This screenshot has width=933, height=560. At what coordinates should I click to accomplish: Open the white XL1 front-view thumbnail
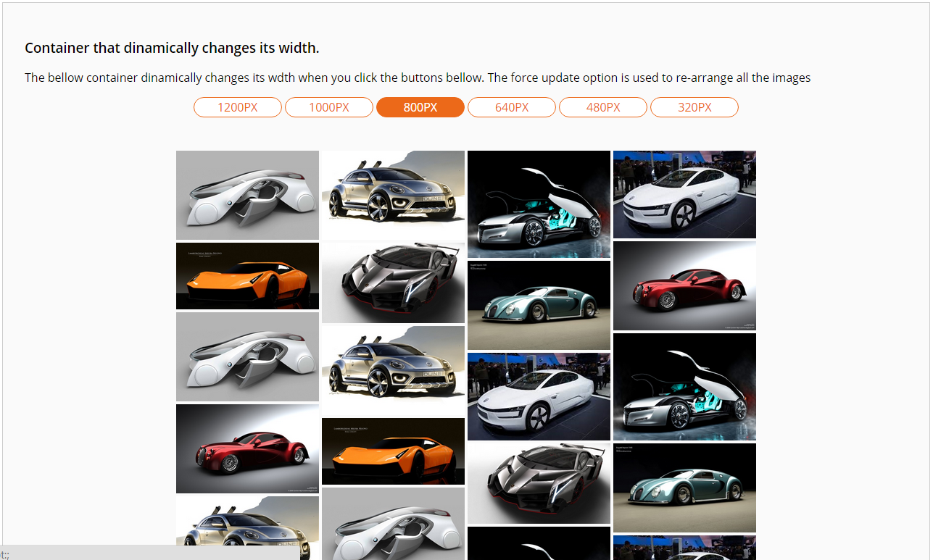(539, 396)
